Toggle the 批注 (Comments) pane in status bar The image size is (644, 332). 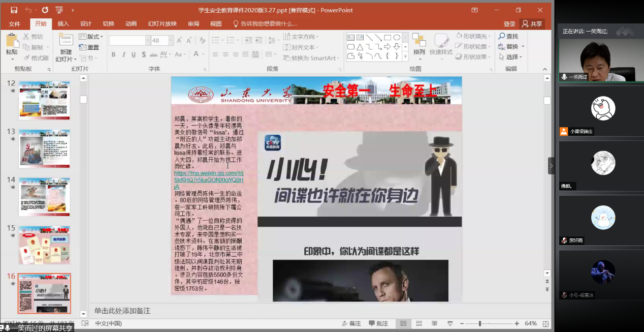coord(378,323)
